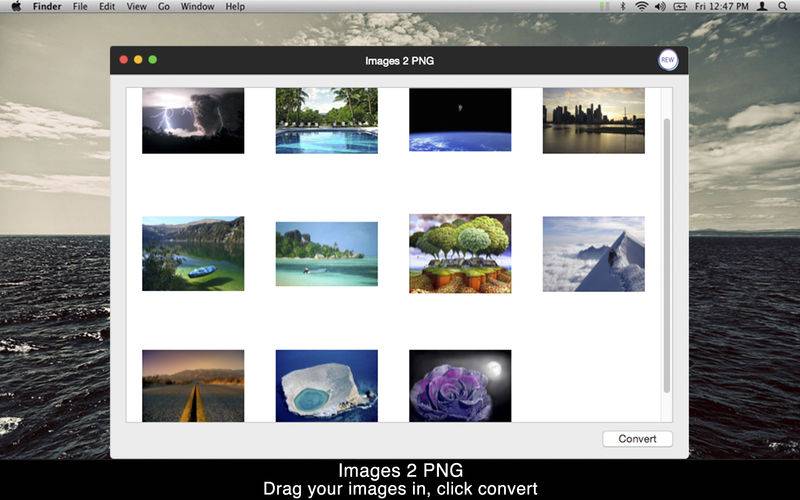This screenshot has height=500, width=800.
Task: Click the Convert button
Action: point(637,439)
